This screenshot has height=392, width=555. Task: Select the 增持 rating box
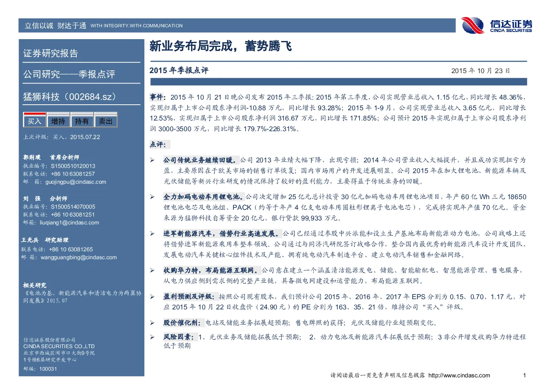pyautogui.click(x=58, y=121)
